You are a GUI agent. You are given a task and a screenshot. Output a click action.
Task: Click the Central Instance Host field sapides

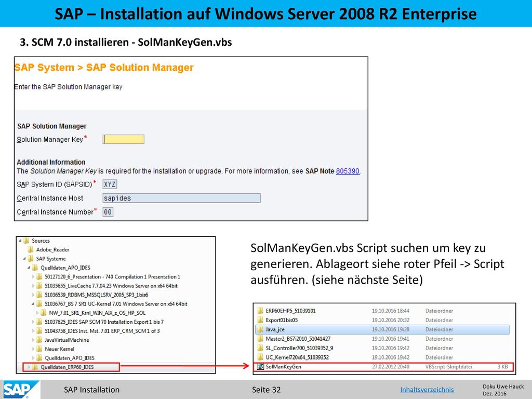(181, 198)
